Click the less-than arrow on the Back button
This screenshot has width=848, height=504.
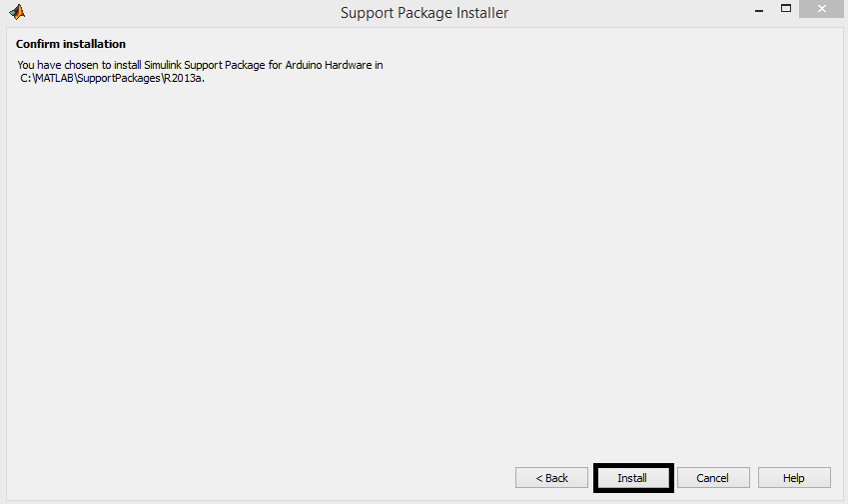539,479
